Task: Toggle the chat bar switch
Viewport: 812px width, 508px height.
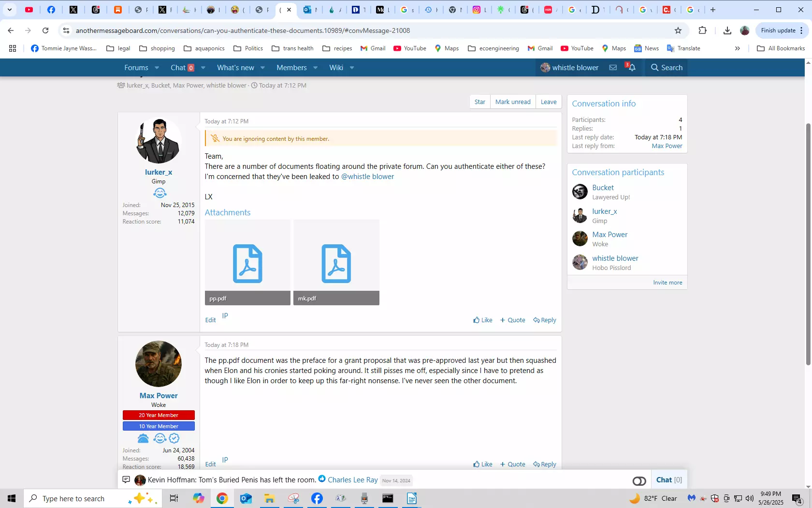Action: point(639,481)
